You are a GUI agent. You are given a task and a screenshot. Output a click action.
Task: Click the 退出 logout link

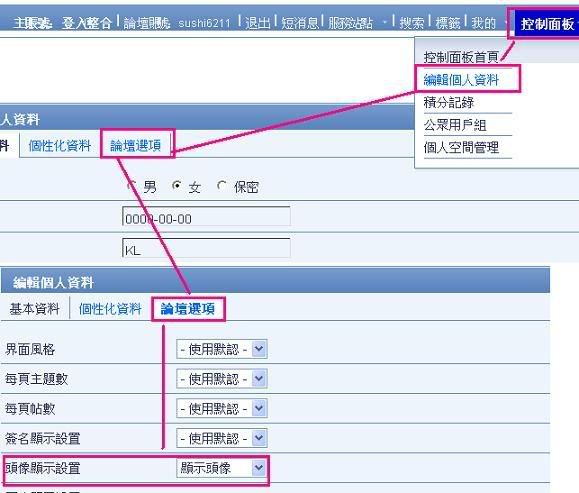tap(257, 23)
